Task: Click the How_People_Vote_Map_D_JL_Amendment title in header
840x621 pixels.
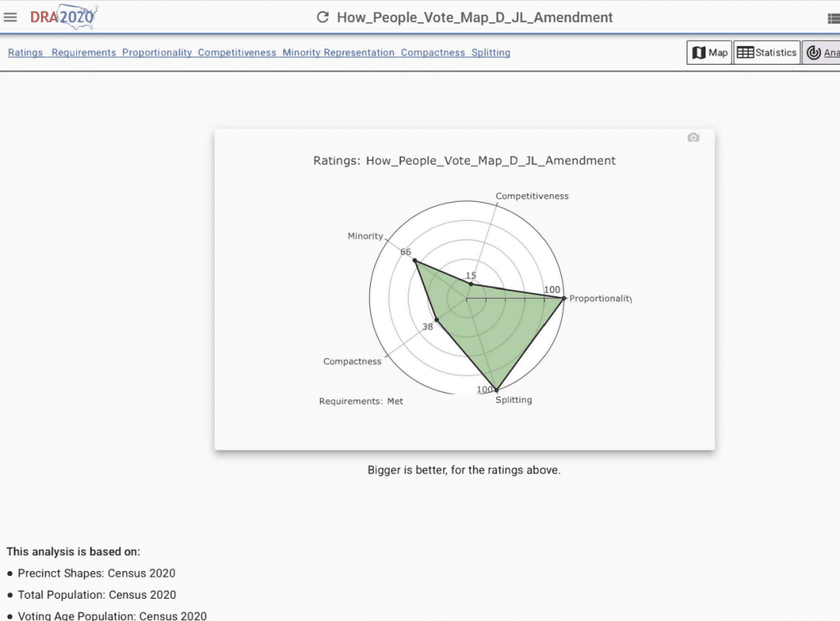Action: click(x=474, y=17)
